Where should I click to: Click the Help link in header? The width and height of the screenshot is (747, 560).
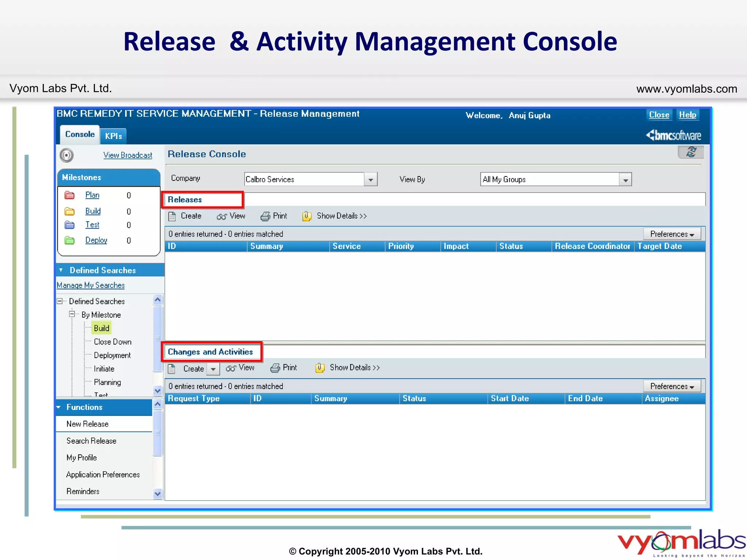tap(688, 115)
